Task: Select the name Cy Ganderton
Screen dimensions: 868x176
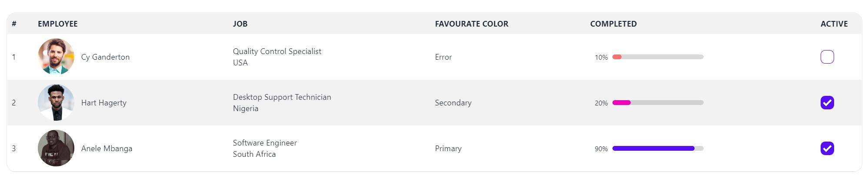Action: [x=105, y=57]
